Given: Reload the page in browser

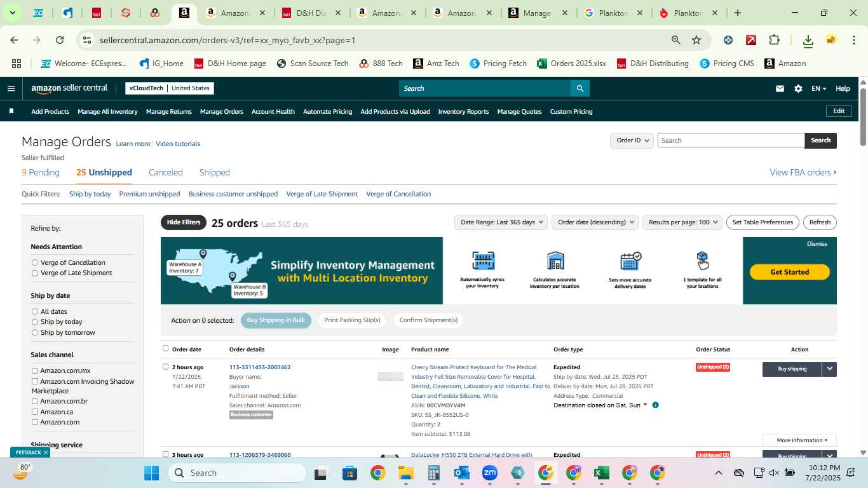Looking at the screenshot, I should click(x=60, y=40).
